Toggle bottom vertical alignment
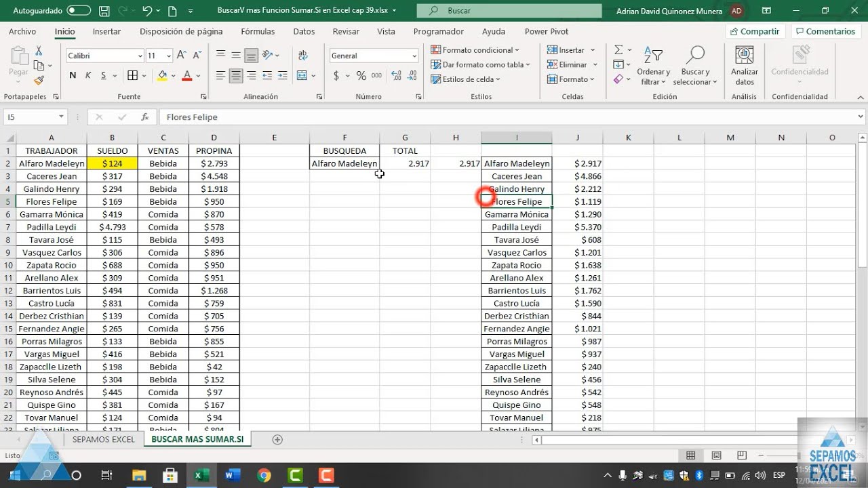Viewport: 868px width, 488px height. pyautogui.click(x=252, y=56)
